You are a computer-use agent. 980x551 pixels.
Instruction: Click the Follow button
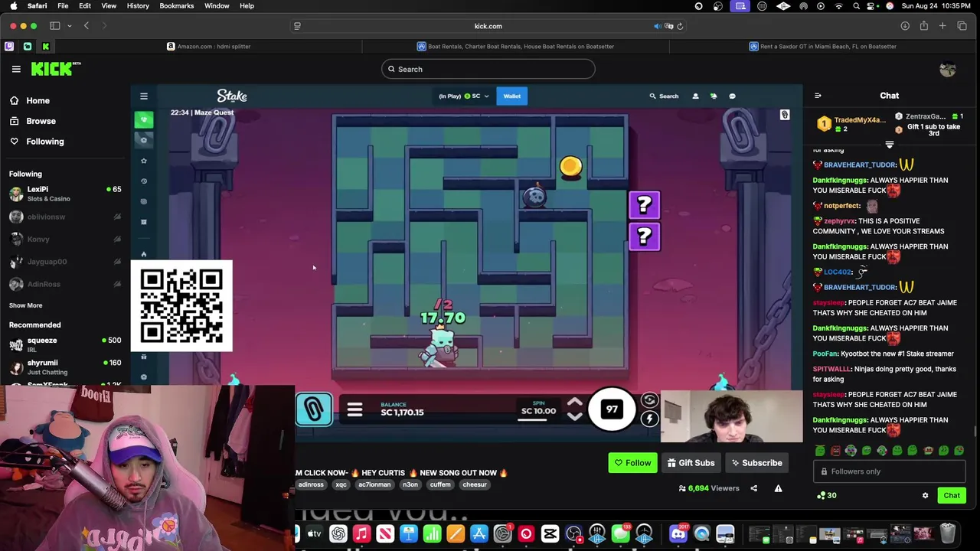[632, 463]
